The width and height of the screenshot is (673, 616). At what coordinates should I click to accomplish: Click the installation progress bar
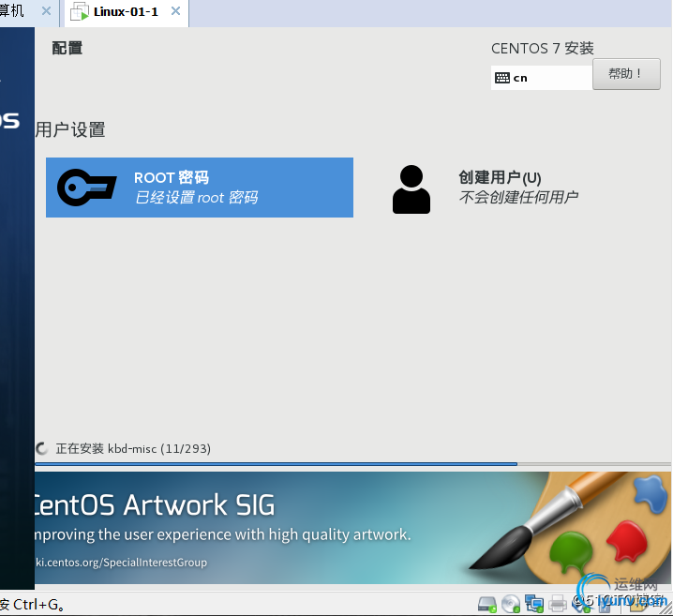coord(352,464)
